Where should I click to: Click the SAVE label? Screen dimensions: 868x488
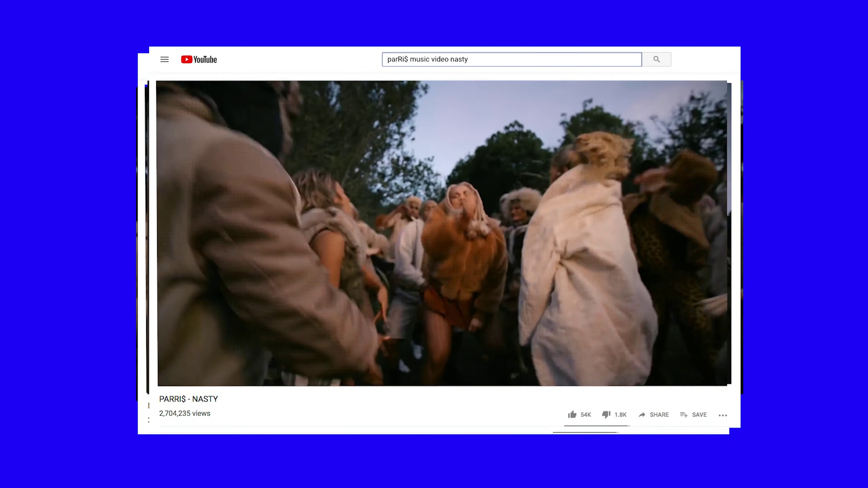(x=699, y=415)
